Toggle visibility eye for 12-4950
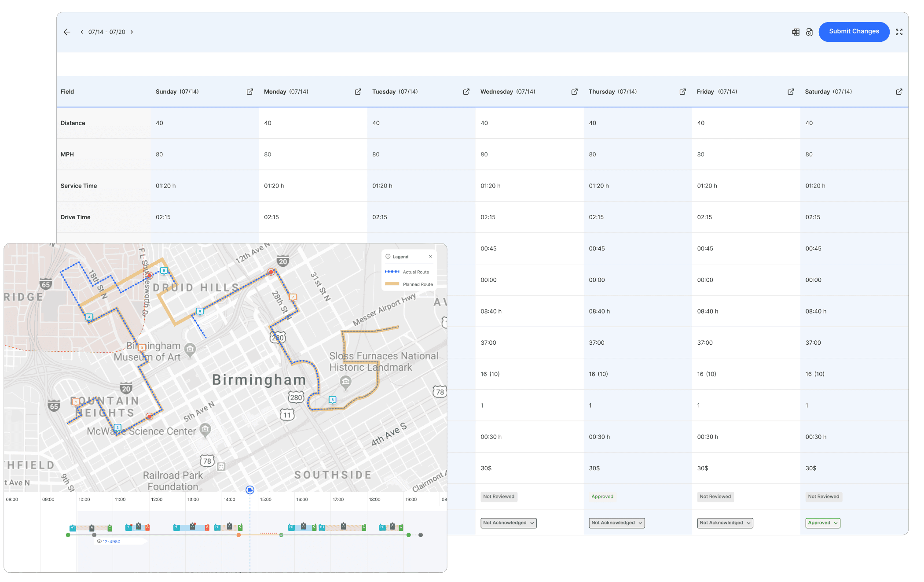924x582 pixels. [99, 541]
